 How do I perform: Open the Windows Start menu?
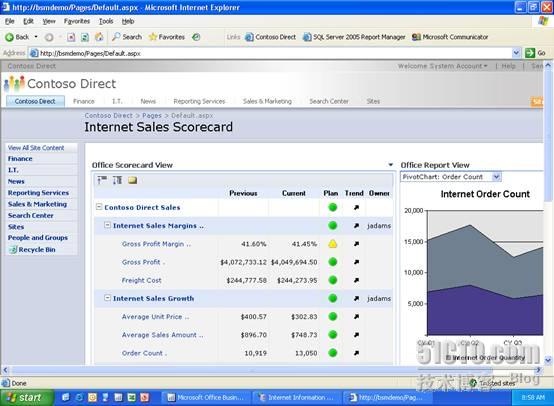(27, 398)
